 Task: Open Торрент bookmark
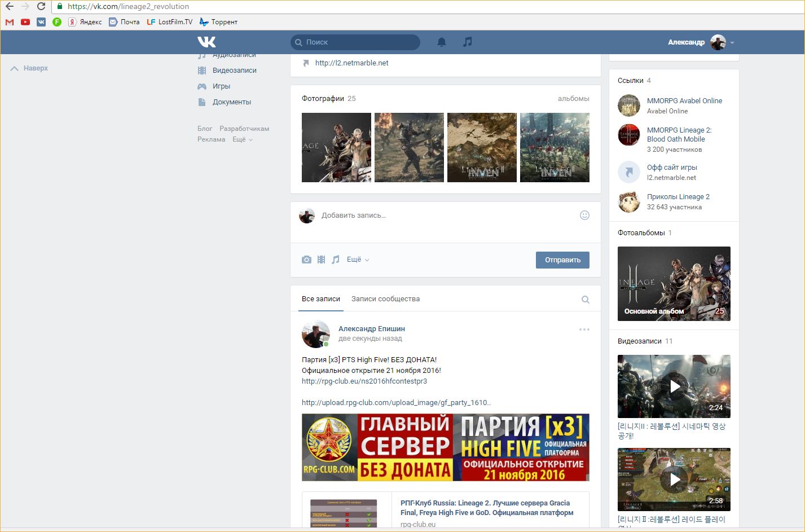click(218, 22)
